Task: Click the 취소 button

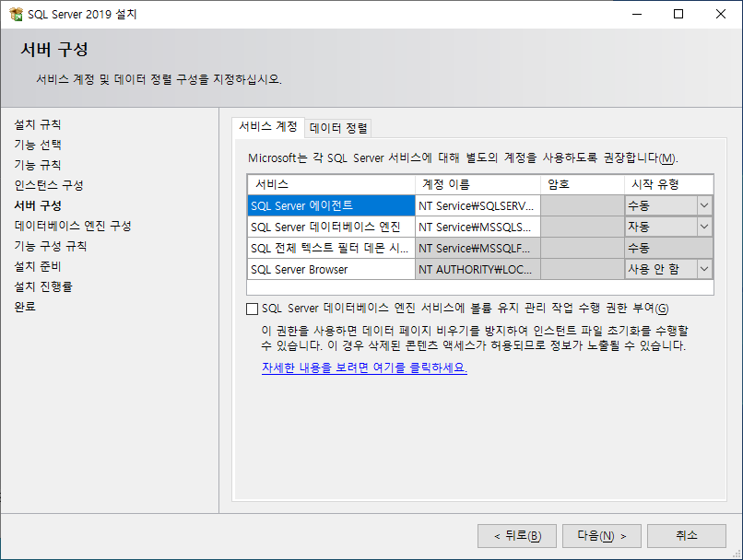Action: (687, 536)
